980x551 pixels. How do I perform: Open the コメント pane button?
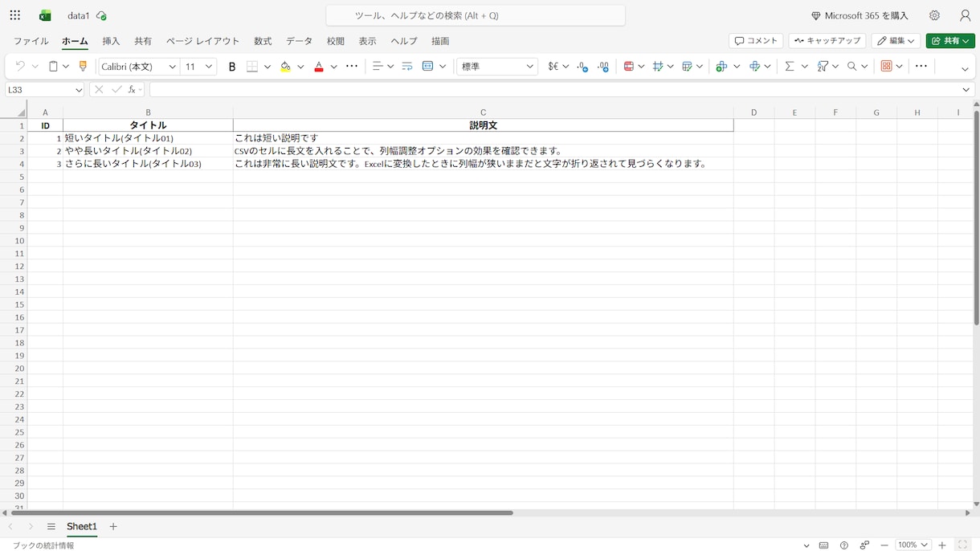click(x=756, y=41)
